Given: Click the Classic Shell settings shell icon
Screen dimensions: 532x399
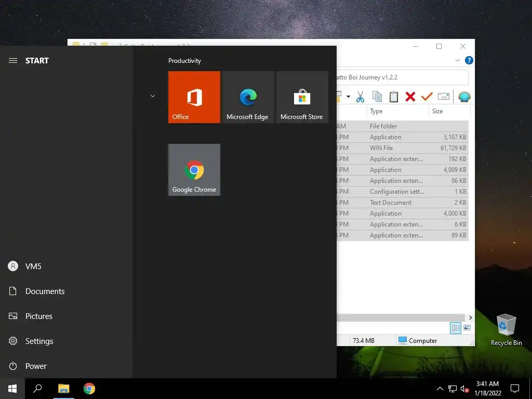Looking at the screenshot, I should point(464,97).
